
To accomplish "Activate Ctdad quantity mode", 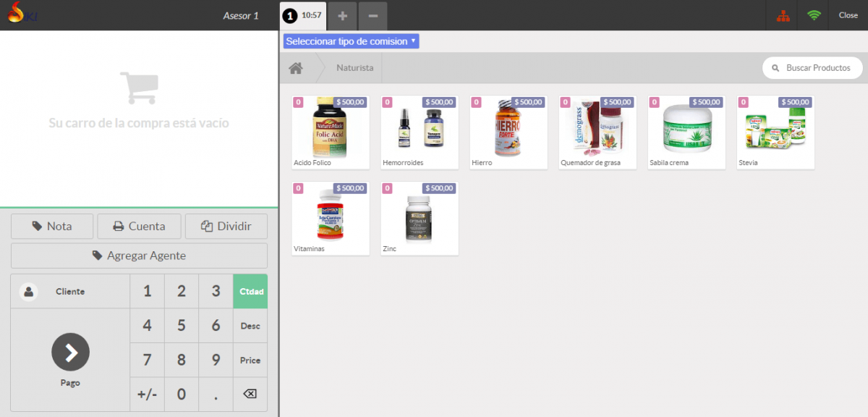I will 250,292.
